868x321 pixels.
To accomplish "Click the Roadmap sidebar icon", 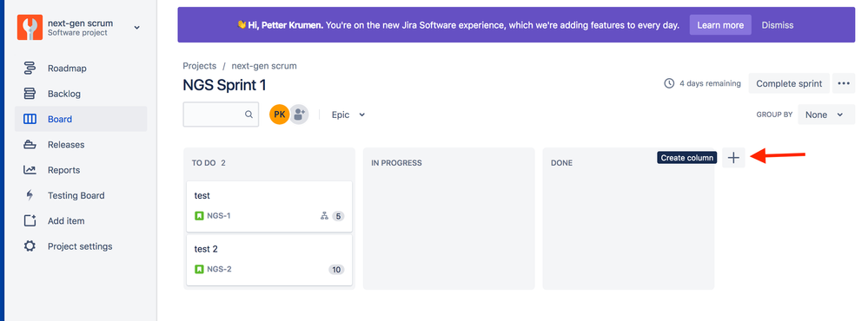I will (30, 69).
